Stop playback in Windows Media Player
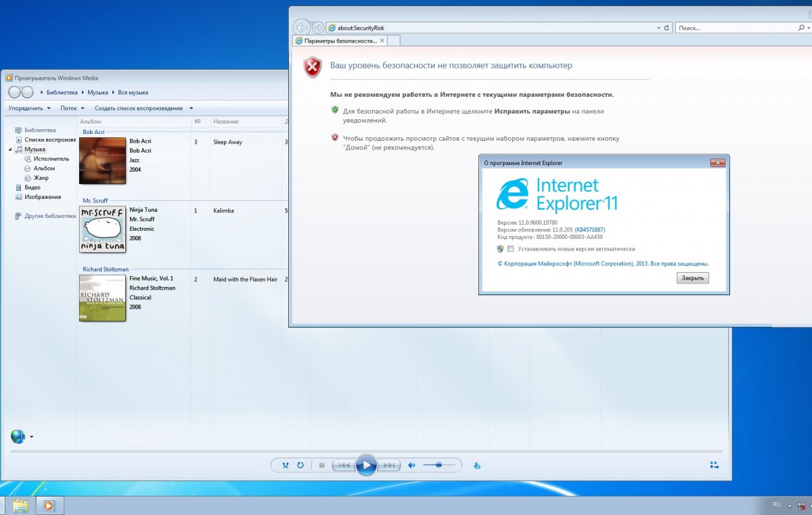Screen dimensions: 812x515 click(322, 466)
